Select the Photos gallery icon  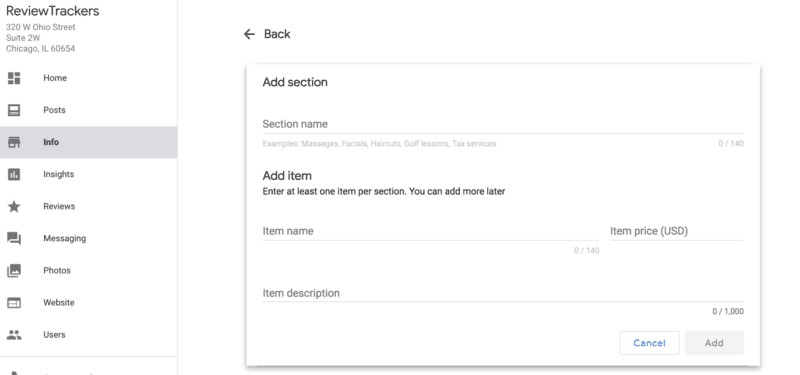click(x=14, y=270)
